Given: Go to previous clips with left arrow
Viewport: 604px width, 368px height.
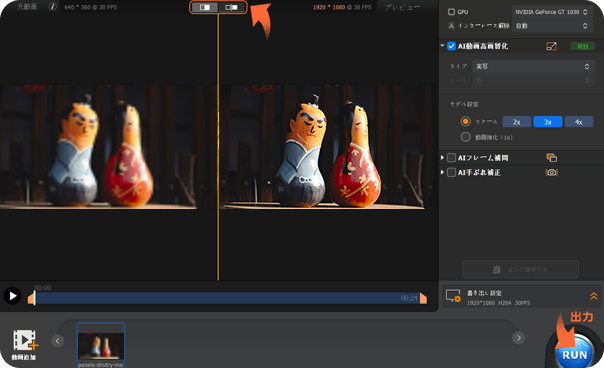Looking at the screenshot, I should [x=57, y=341].
